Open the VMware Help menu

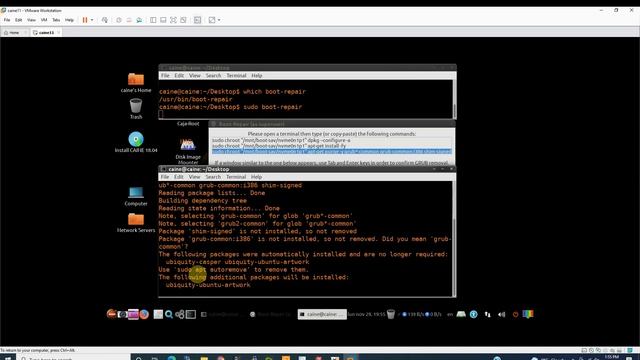(x=69, y=20)
